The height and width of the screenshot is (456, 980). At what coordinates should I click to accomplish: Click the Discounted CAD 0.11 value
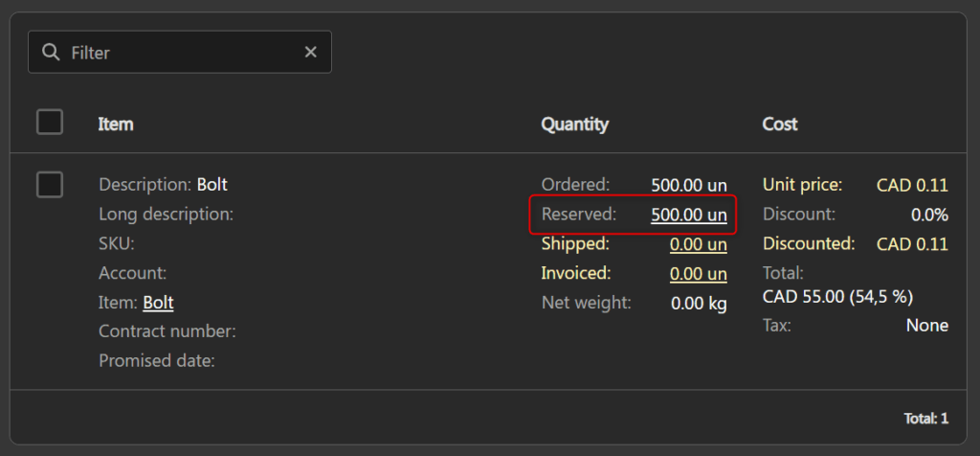(x=912, y=244)
